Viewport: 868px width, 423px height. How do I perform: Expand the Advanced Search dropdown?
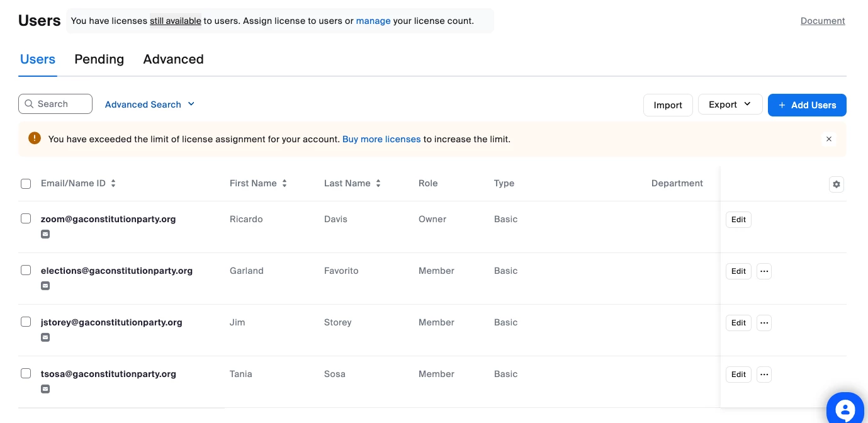tap(150, 104)
